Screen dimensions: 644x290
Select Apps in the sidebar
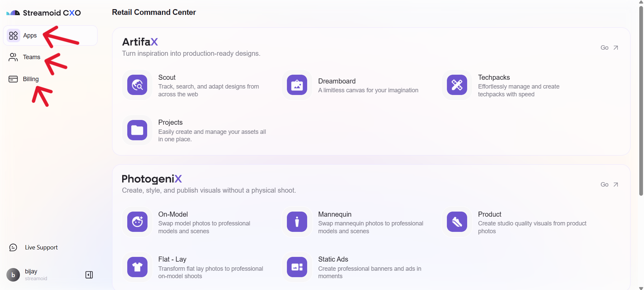click(30, 35)
